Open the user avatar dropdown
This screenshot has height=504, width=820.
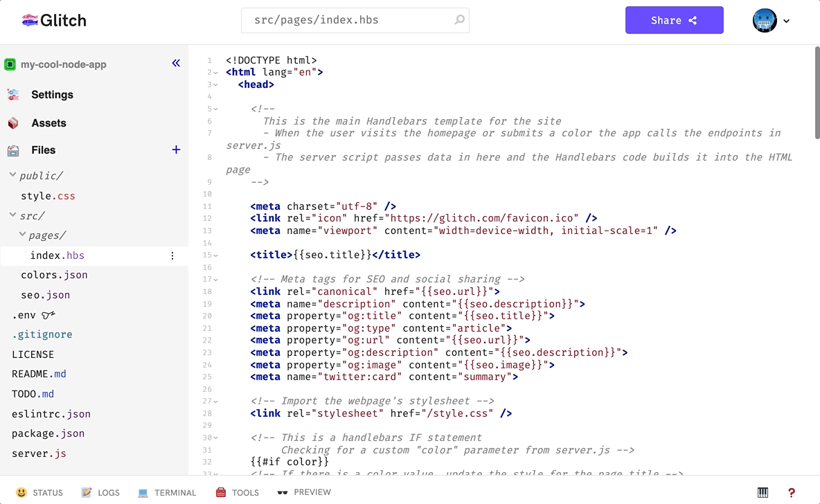771,21
